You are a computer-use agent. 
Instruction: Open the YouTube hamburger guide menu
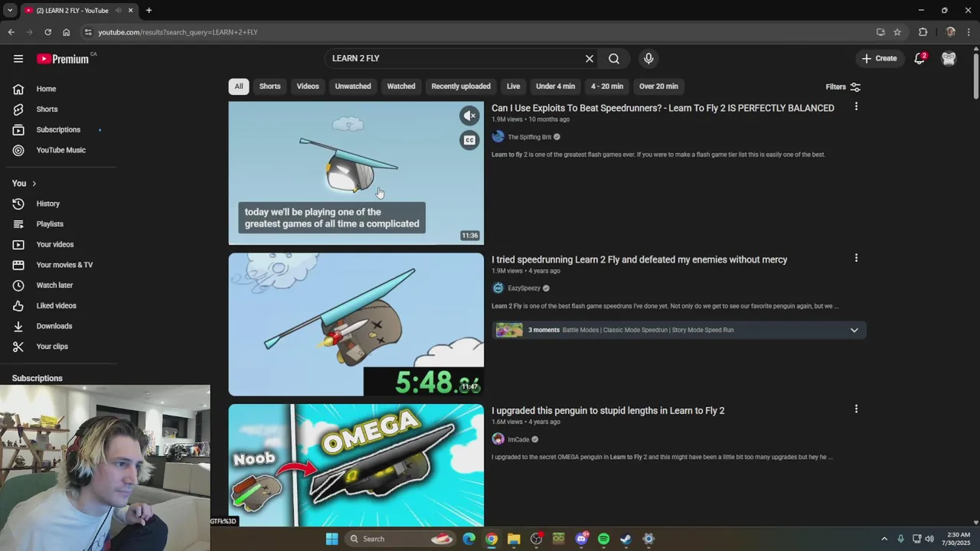tap(18, 58)
